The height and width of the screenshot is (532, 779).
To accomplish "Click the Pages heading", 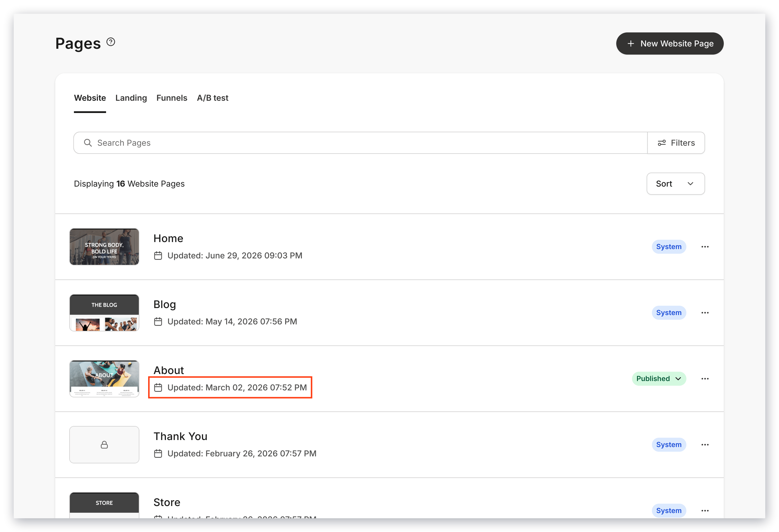I will (78, 44).
